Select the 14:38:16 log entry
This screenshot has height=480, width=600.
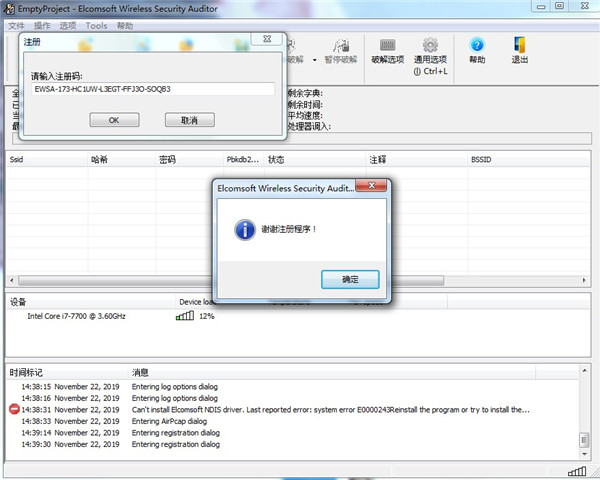tap(293, 398)
